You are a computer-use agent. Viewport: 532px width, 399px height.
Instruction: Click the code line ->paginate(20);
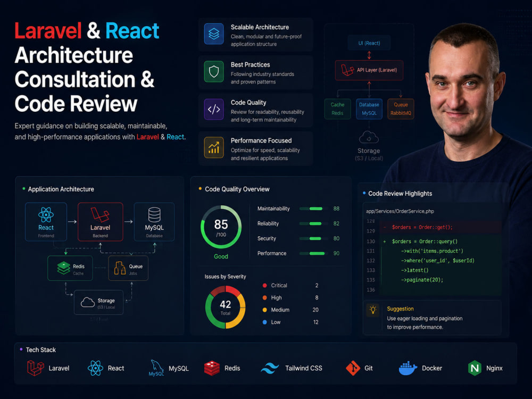422,280
